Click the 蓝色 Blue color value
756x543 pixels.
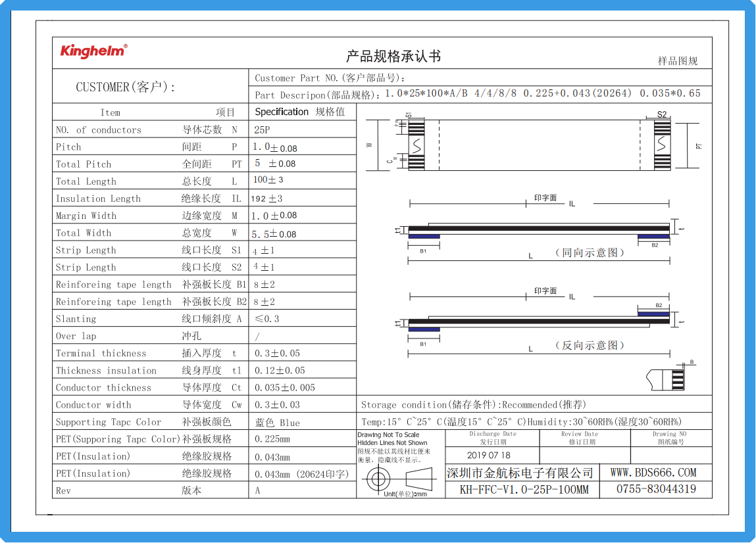coord(277,423)
